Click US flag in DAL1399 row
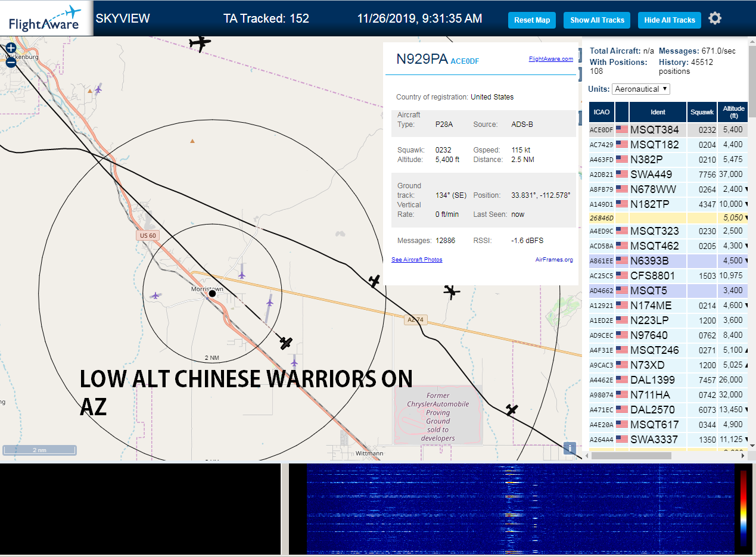This screenshot has height=557, width=756. pyautogui.click(x=622, y=379)
